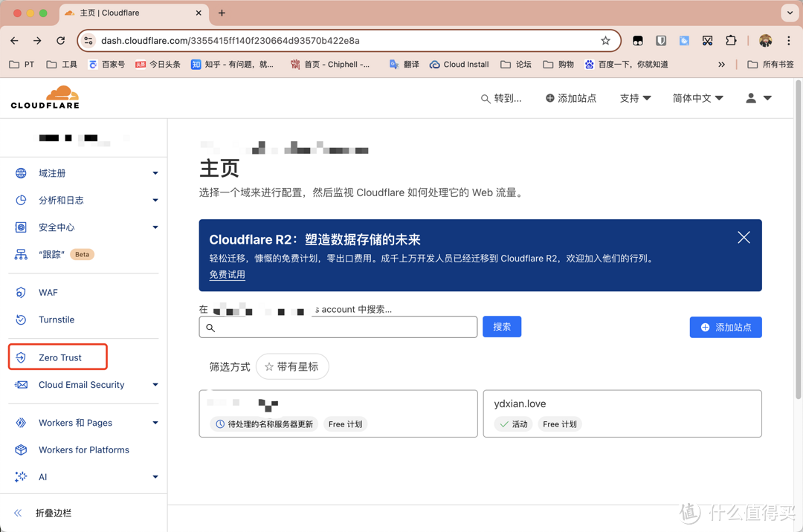Bookmark the page via the address bar star
803x532 pixels.
click(605, 41)
